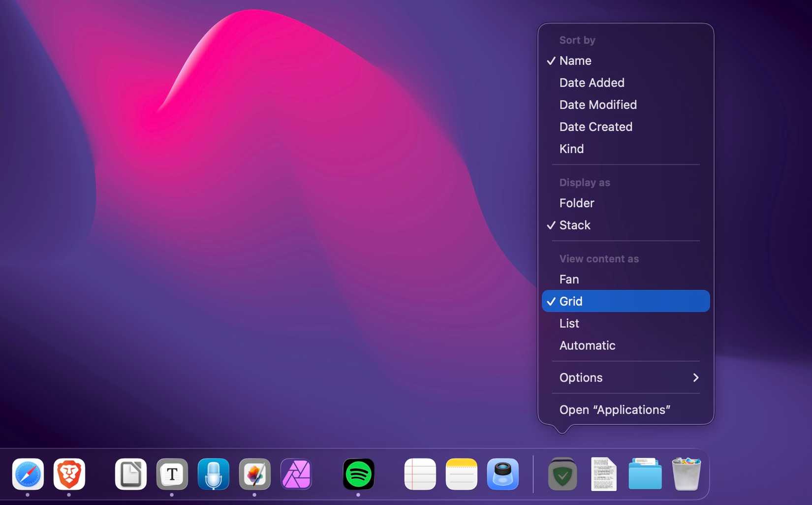
Task: Open Safari from the Dock
Action: (x=28, y=474)
